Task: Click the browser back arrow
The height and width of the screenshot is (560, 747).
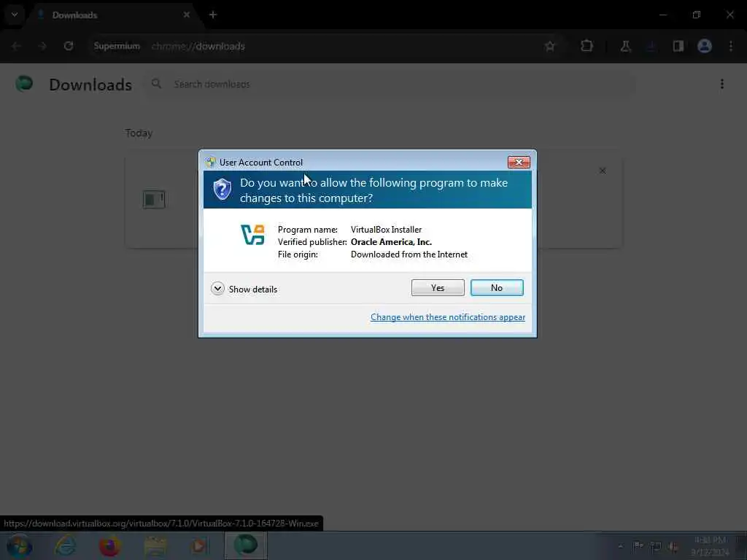Action: coord(16,46)
